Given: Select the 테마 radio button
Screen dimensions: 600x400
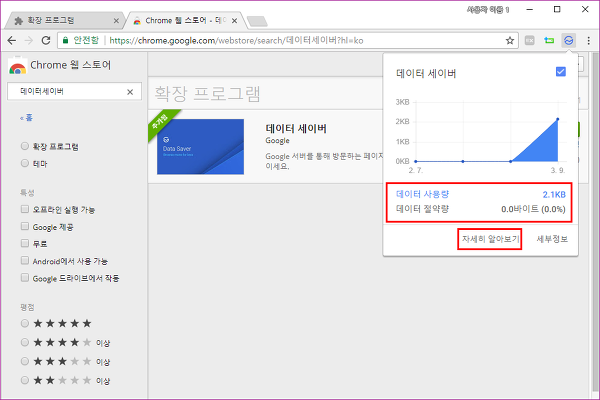Looking at the screenshot, I should click(x=25, y=163).
